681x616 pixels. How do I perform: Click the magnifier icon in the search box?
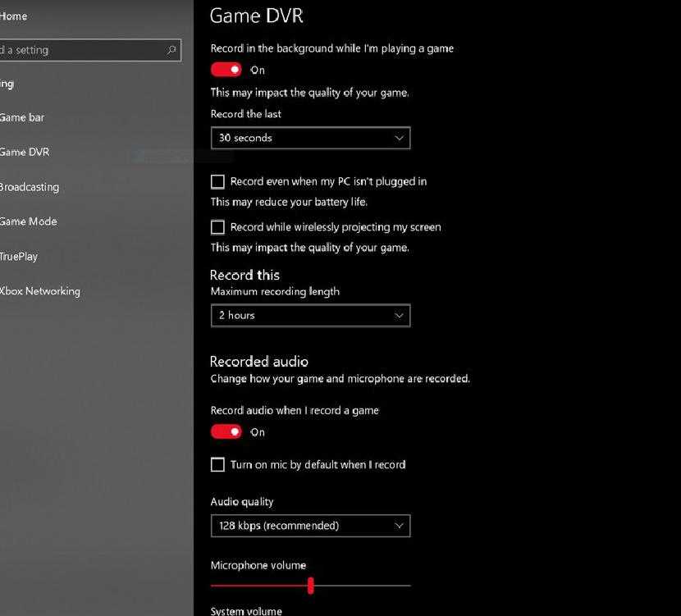[x=171, y=50]
